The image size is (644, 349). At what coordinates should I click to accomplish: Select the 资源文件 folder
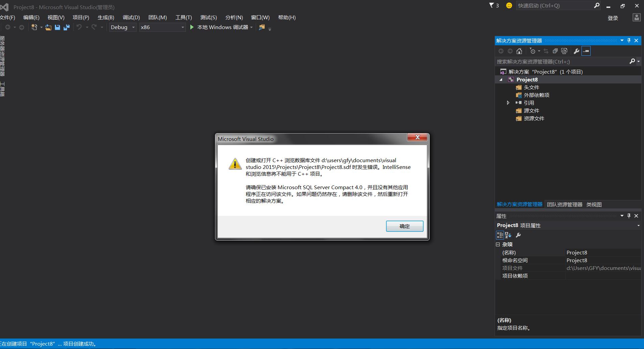(x=534, y=118)
